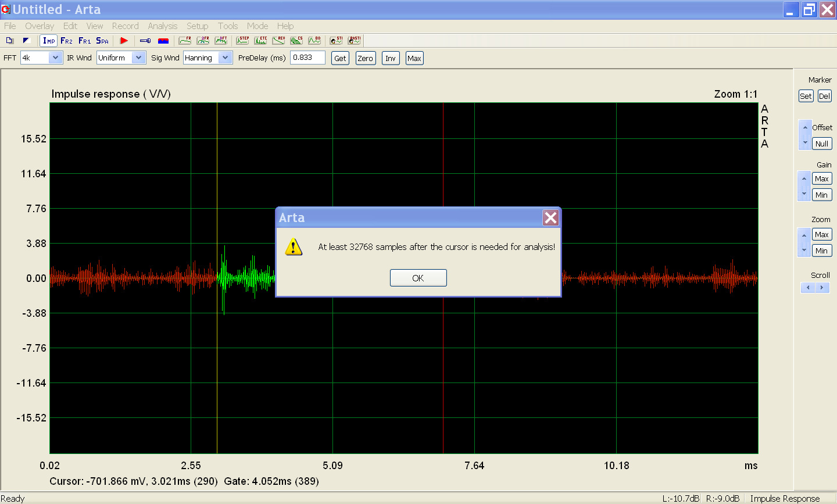Click the Get predelay button
The width and height of the screenshot is (837, 504).
pyautogui.click(x=341, y=58)
